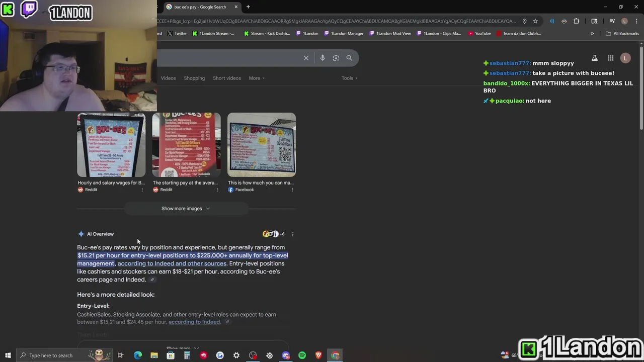Open Microsoft Edge from the taskbar
Viewport: 644px width, 362px height.
[137, 355]
